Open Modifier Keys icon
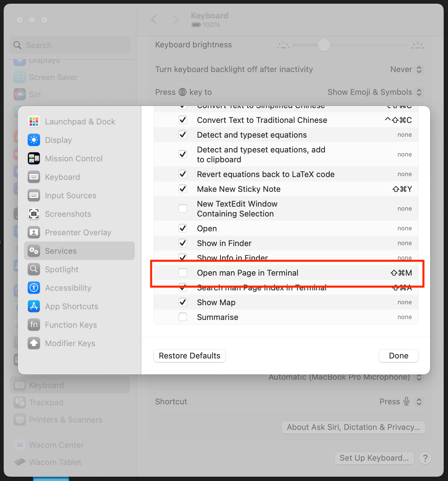Screen dimensions: 448x481 (34, 343)
